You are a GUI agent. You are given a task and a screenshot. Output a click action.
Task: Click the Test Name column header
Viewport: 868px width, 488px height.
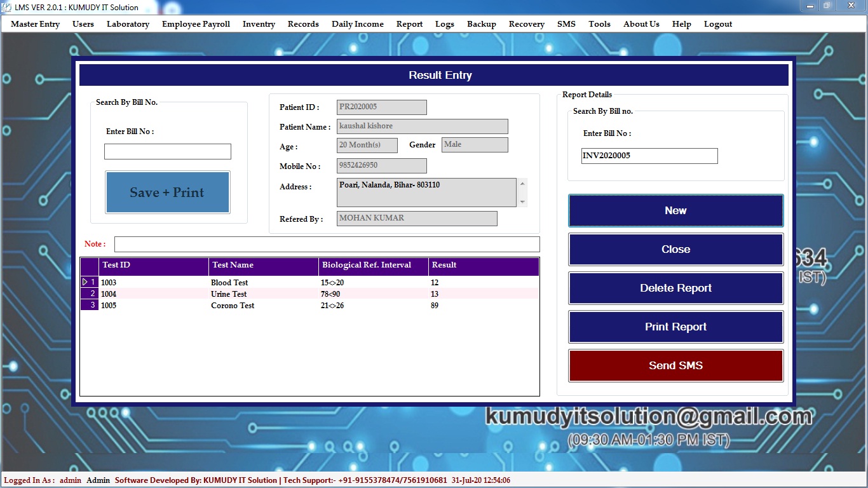pos(263,266)
